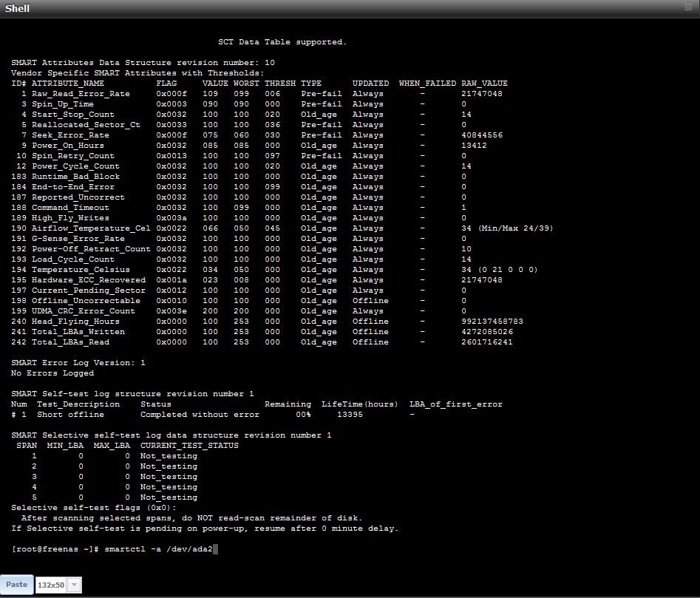Click the Paste button

pyautogui.click(x=16, y=585)
